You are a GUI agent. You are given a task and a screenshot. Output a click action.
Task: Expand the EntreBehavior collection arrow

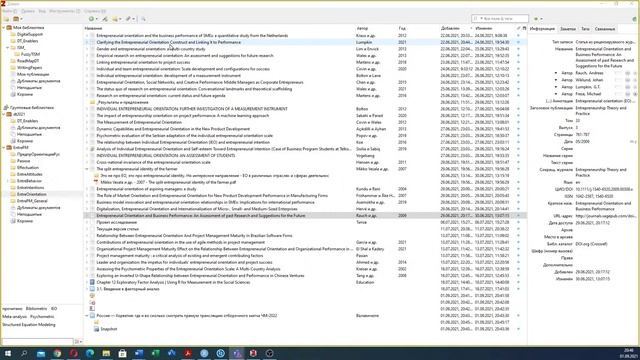pyautogui.click(x=8, y=181)
